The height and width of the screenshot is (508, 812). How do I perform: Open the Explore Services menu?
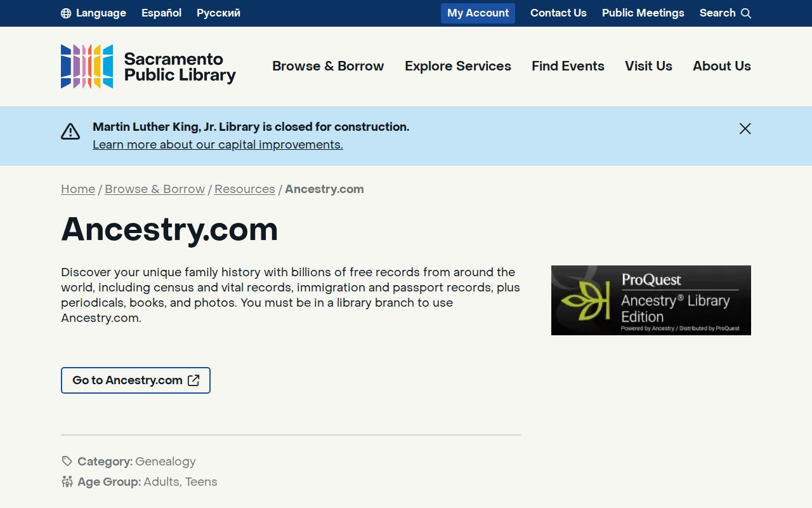[458, 66]
